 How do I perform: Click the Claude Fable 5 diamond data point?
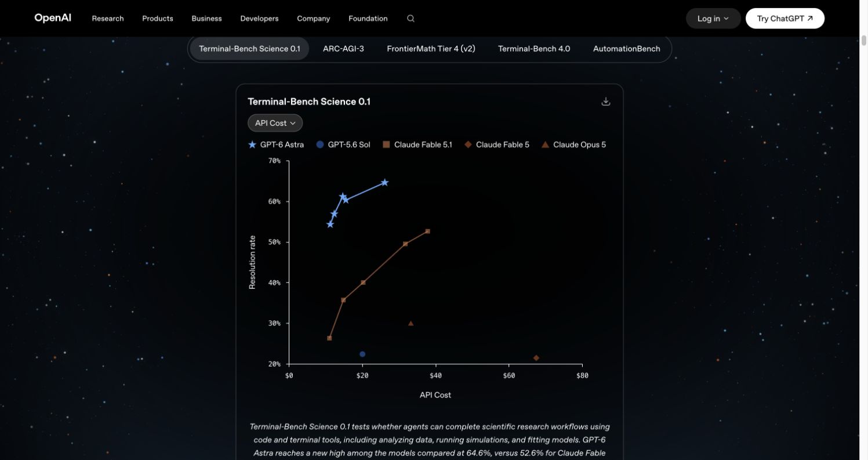click(536, 358)
